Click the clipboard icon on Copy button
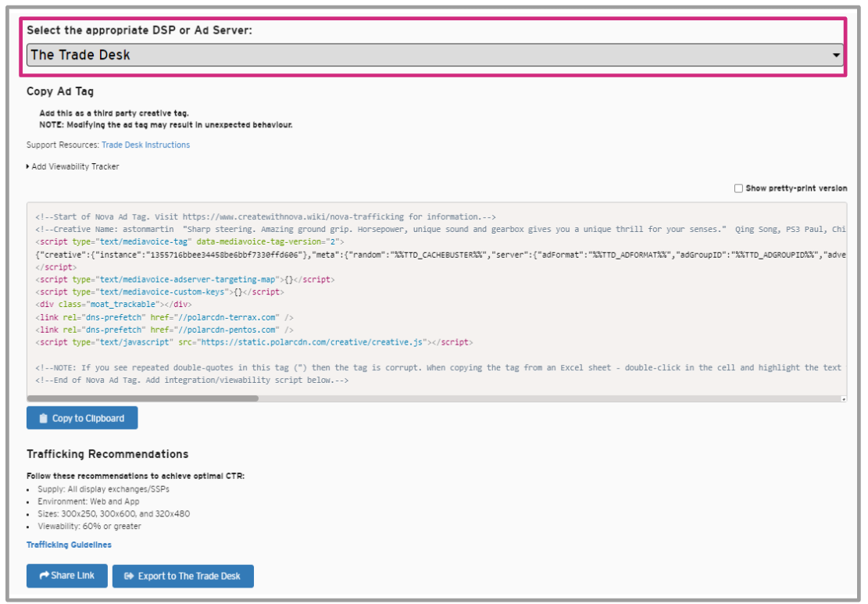This screenshot has height=604, width=868. pos(43,418)
